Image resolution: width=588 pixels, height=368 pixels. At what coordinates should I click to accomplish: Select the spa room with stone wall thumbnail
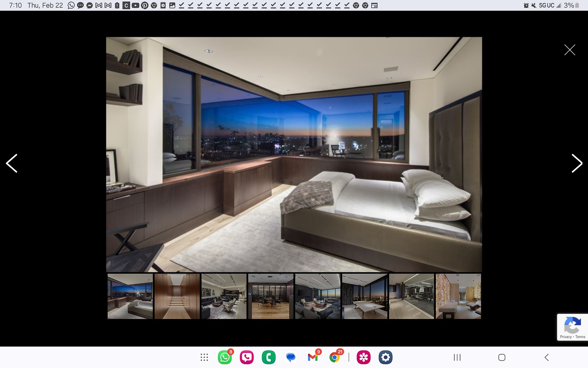tap(458, 296)
